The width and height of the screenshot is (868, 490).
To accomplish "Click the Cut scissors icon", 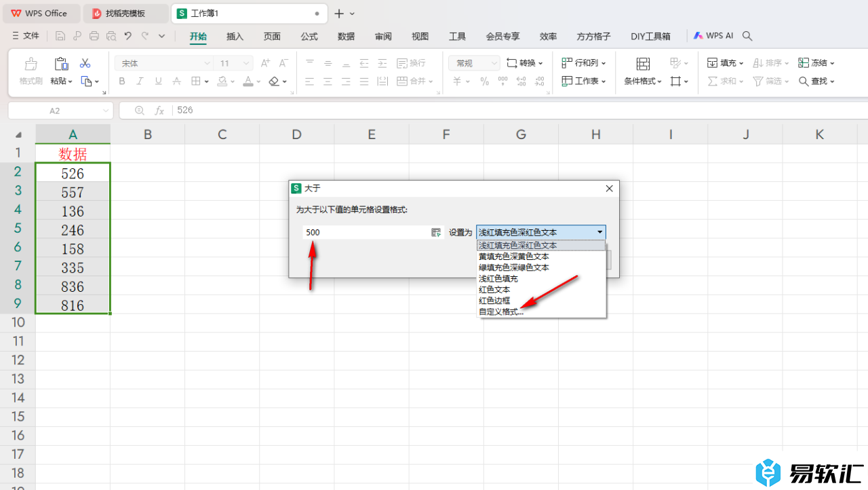I will coord(85,63).
